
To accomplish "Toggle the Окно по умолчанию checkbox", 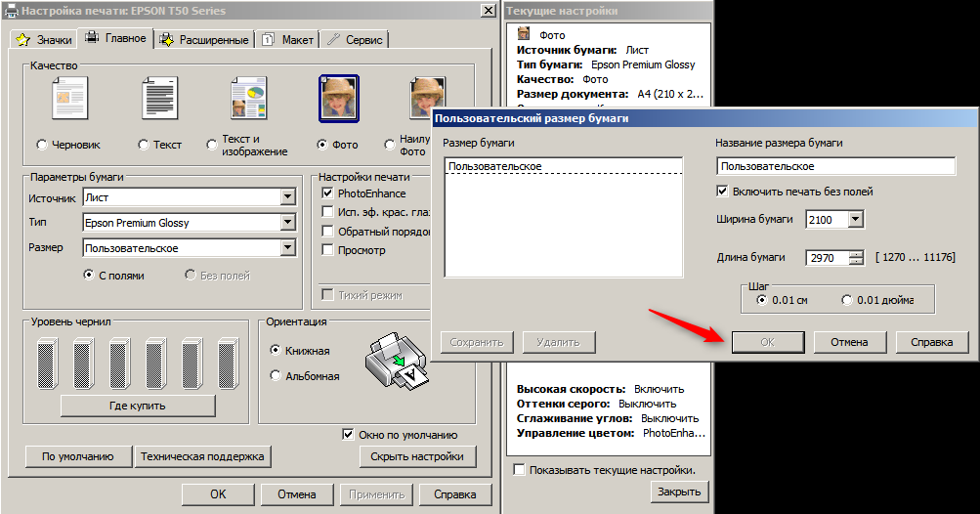I will [x=348, y=434].
